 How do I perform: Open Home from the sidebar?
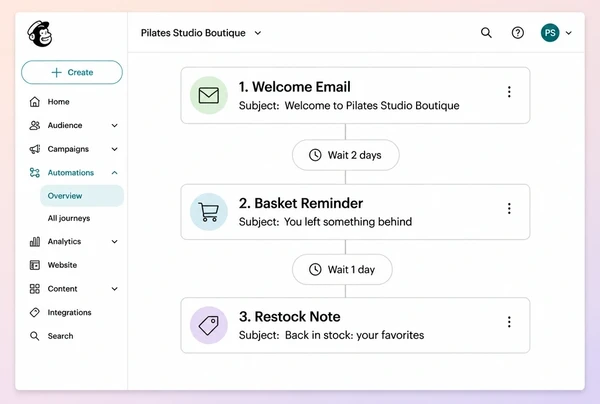[59, 102]
